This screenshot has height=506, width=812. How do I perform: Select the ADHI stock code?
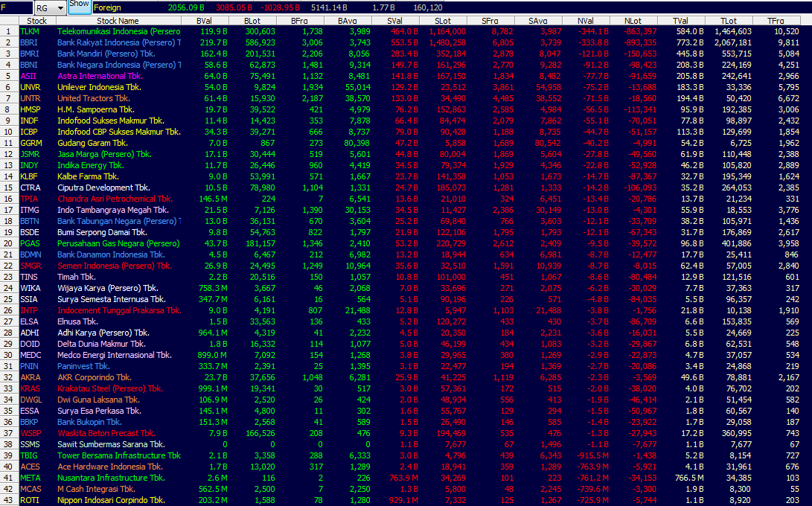(29, 333)
